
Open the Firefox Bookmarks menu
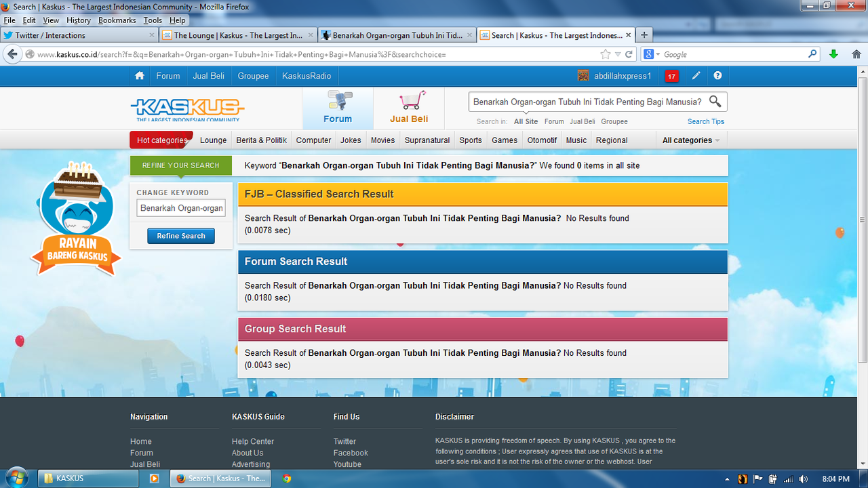coord(117,20)
